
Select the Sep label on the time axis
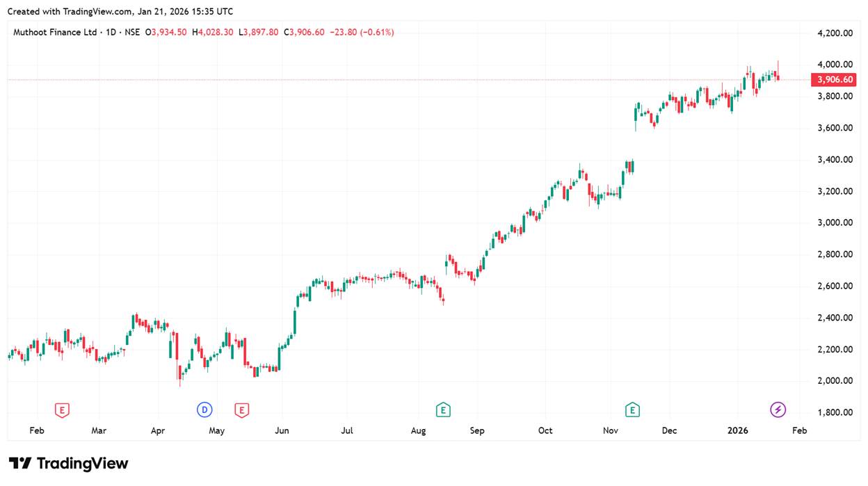[477, 430]
